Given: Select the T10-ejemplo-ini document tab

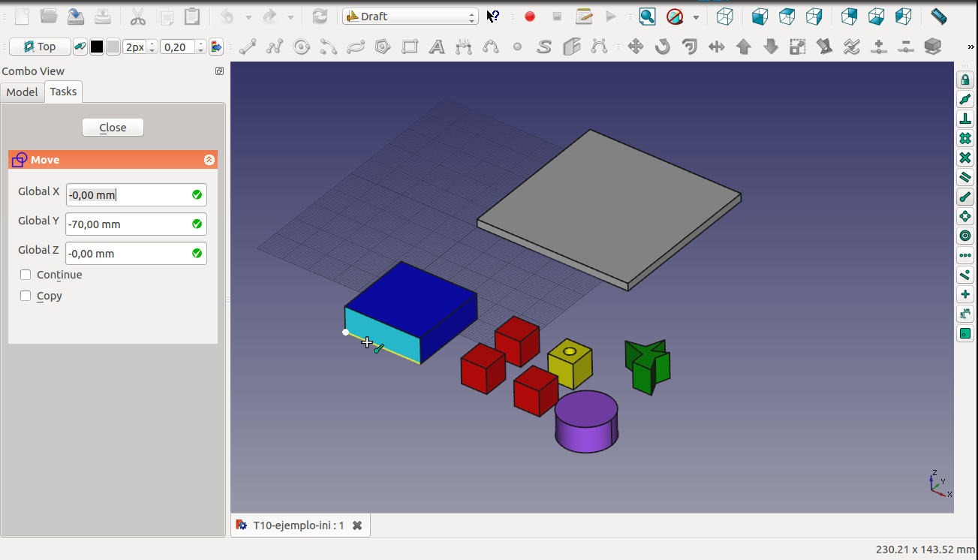Looking at the screenshot, I should click(x=298, y=525).
